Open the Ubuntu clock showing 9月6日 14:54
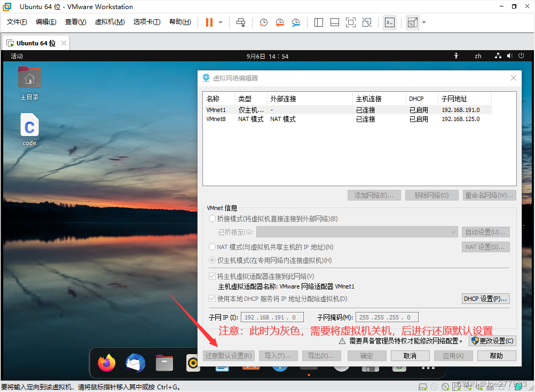 (x=267, y=56)
